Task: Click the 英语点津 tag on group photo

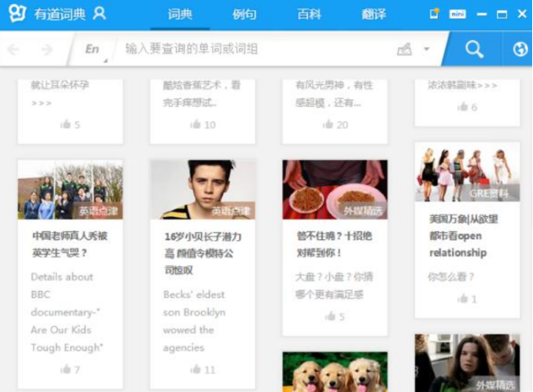Action: pyautogui.click(x=98, y=211)
